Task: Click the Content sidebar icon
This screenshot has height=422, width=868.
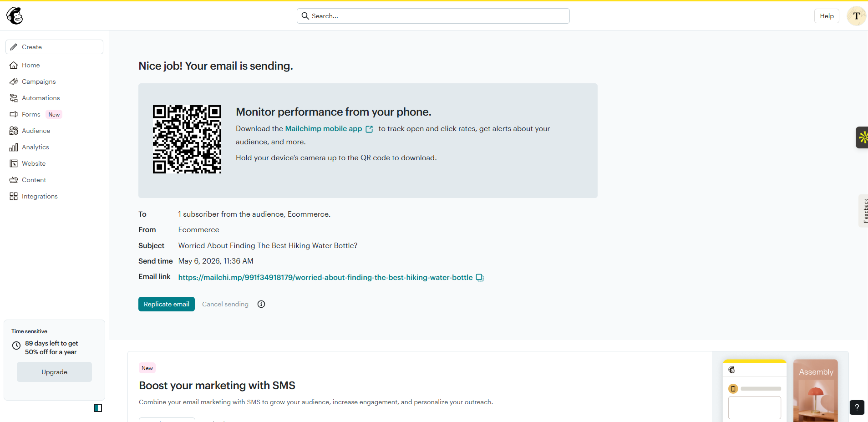Action: [x=14, y=180]
